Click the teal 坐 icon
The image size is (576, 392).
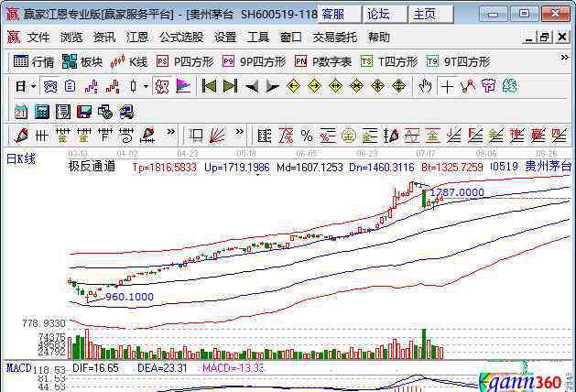pos(510,87)
